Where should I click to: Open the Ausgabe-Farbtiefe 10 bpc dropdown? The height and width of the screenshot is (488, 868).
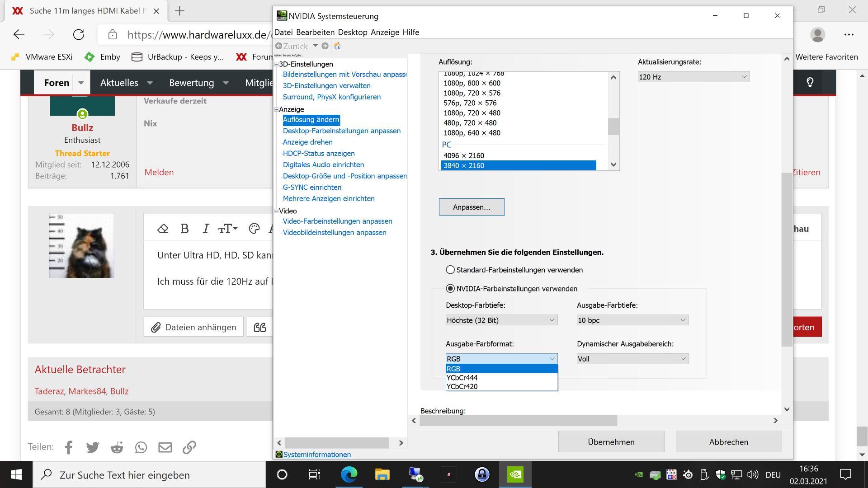pyautogui.click(x=632, y=320)
